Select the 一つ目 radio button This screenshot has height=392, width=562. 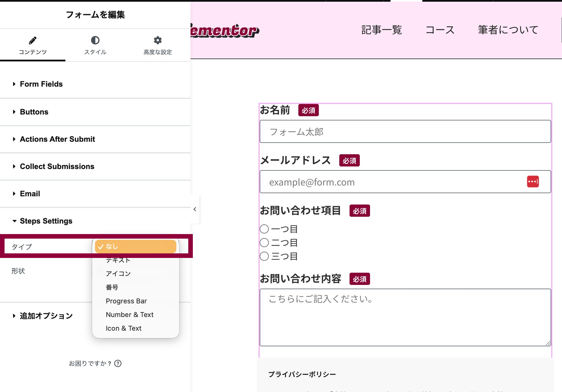tap(264, 229)
